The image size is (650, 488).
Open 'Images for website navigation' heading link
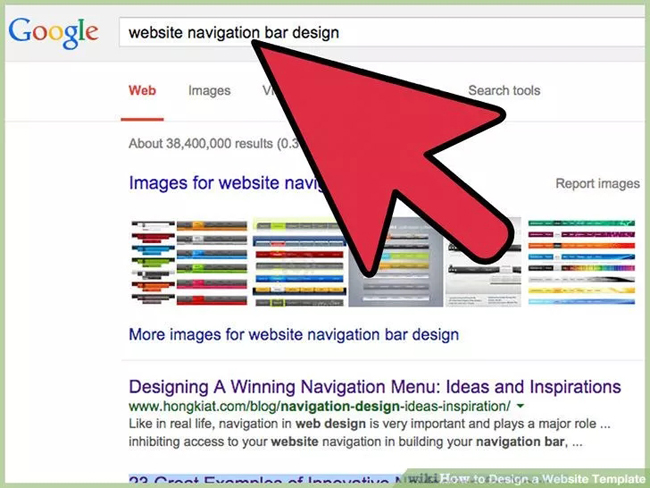click(x=226, y=183)
